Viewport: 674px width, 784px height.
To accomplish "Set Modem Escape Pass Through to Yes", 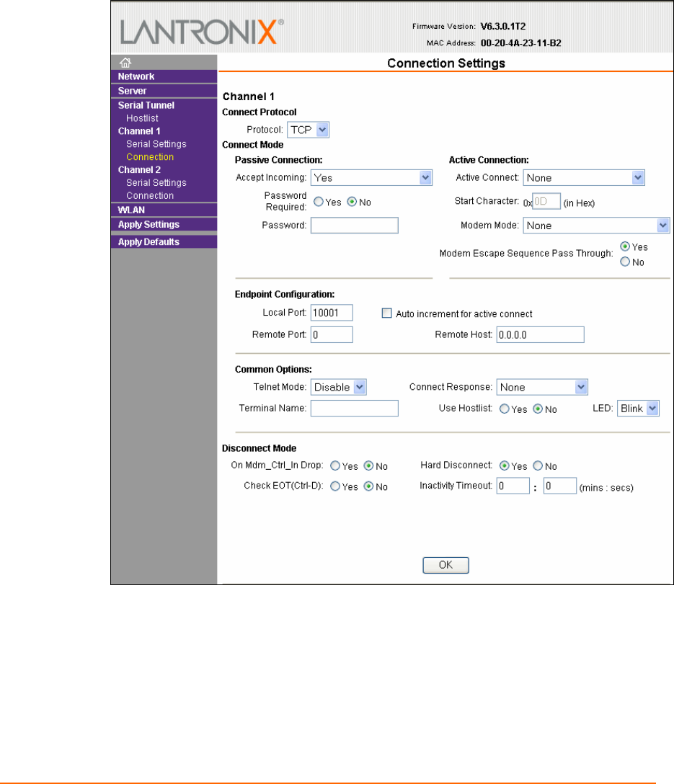I will point(624,246).
